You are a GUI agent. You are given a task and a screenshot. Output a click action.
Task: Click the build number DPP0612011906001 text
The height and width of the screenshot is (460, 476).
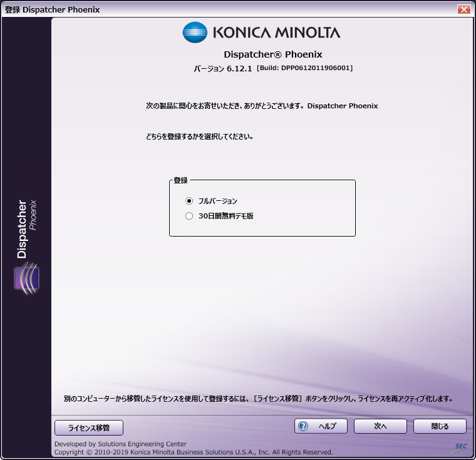(305, 68)
